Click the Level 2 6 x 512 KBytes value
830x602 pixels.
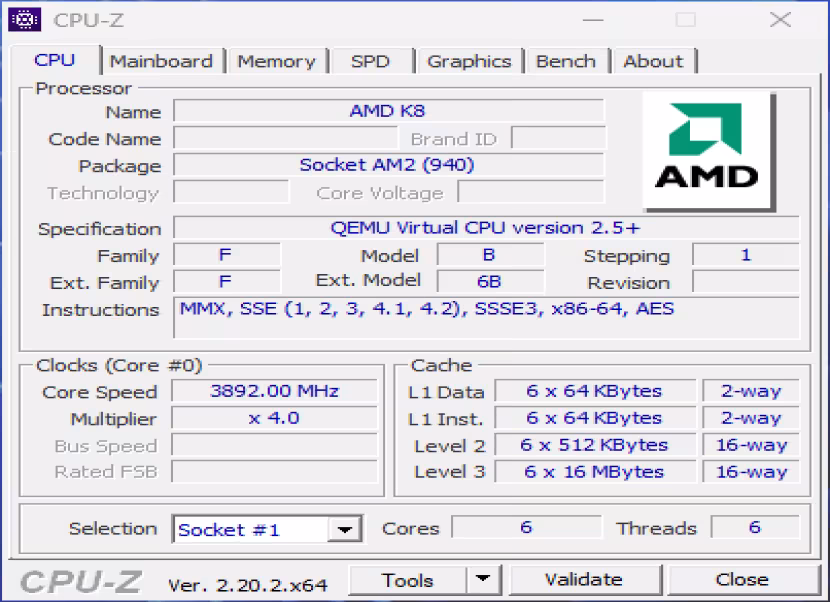pyautogui.click(x=595, y=445)
